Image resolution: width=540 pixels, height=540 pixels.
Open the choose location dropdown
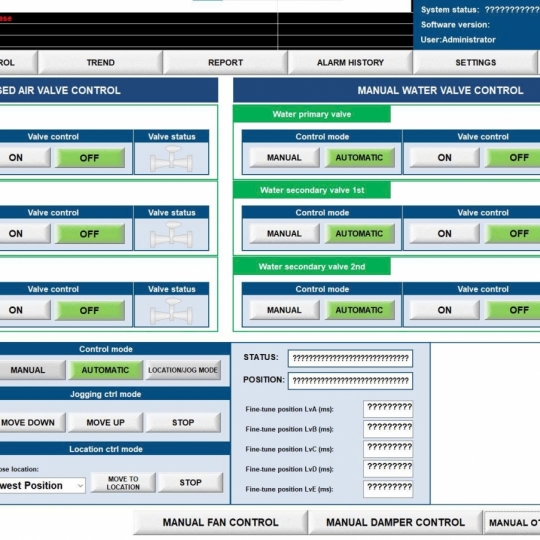42,486
